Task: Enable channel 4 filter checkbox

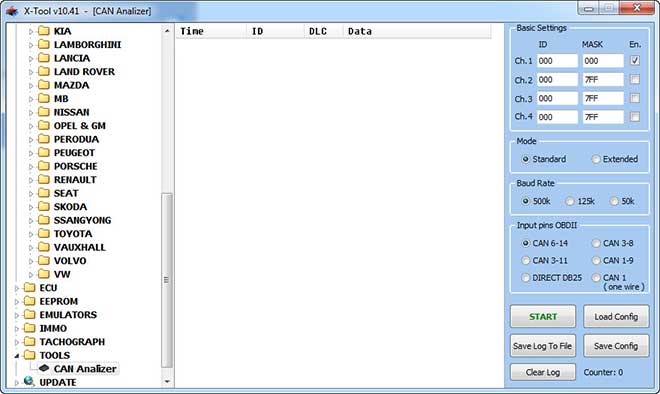Action: coord(635,117)
